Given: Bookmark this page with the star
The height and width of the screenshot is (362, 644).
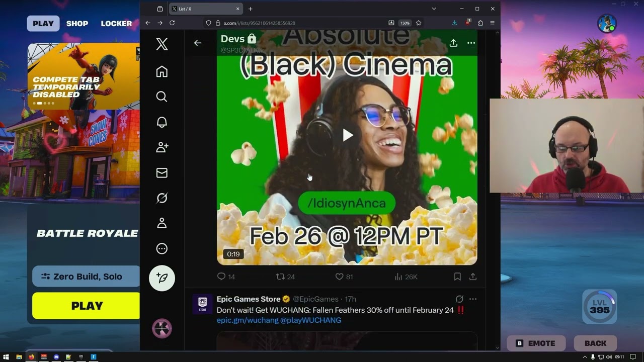Looking at the screenshot, I should (x=419, y=23).
